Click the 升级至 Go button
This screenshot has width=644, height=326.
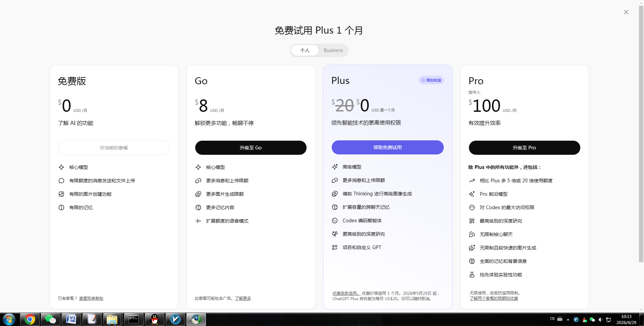click(251, 148)
